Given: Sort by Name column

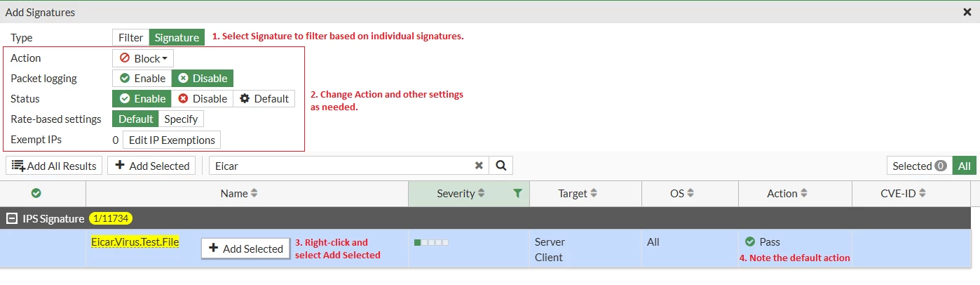Looking at the screenshot, I should 239,193.
